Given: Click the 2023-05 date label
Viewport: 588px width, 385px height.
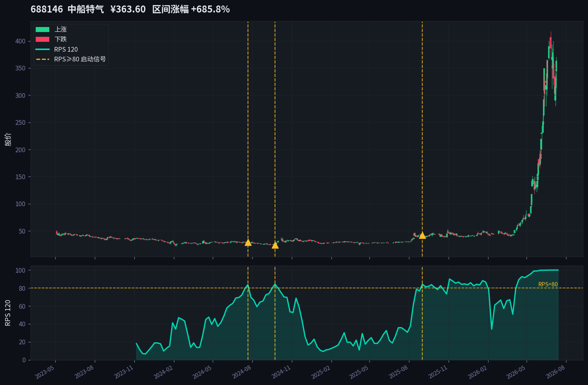Looking at the screenshot, I should [x=45, y=372].
